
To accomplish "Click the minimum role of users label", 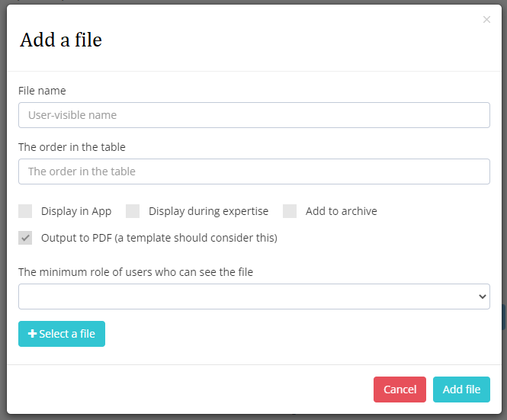I will tap(136, 272).
